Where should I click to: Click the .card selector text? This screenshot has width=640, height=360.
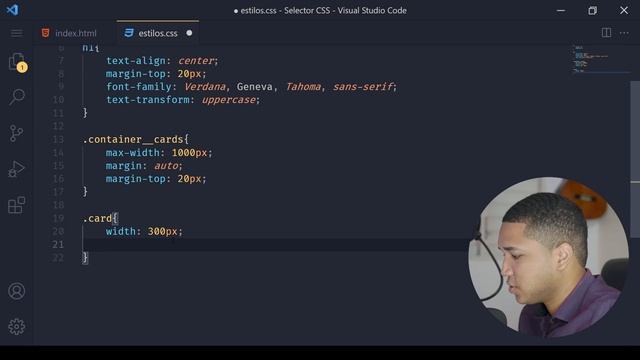point(97,218)
